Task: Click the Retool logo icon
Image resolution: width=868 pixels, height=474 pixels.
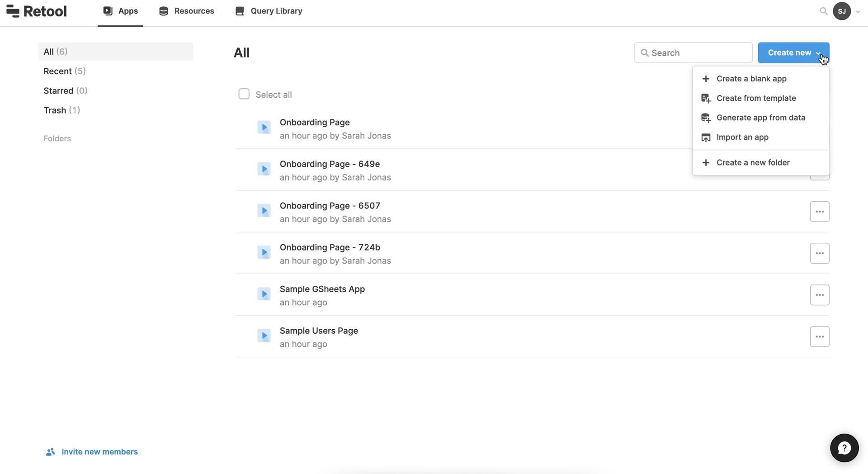Action: [x=13, y=11]
